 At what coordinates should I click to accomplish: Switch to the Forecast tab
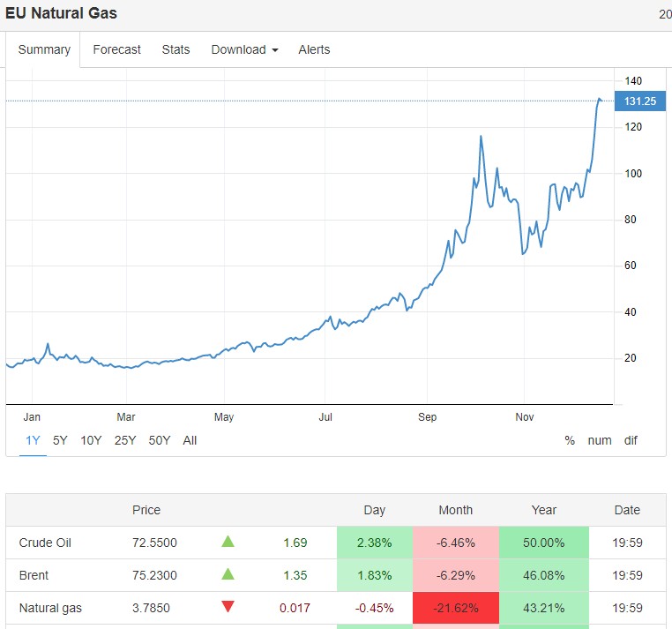(116, 49)
